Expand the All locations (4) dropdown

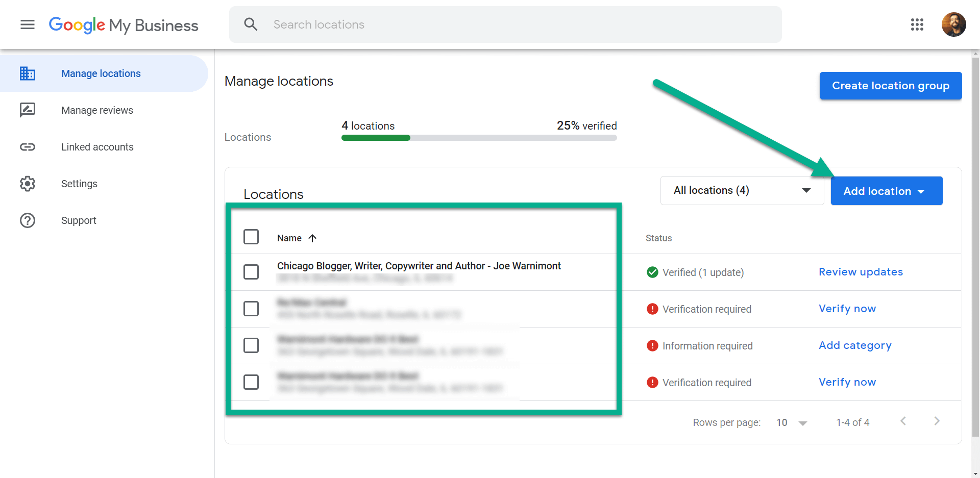click(x=742, y=190)
